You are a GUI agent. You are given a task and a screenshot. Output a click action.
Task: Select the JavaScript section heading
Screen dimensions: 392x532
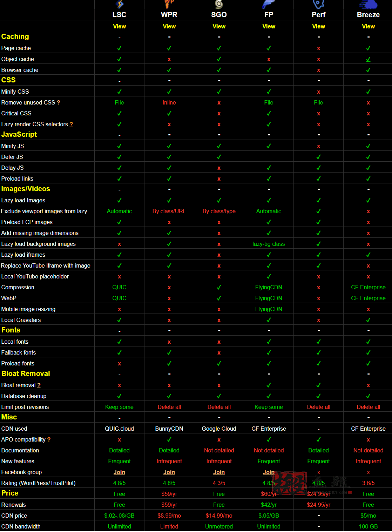(19, 134)
